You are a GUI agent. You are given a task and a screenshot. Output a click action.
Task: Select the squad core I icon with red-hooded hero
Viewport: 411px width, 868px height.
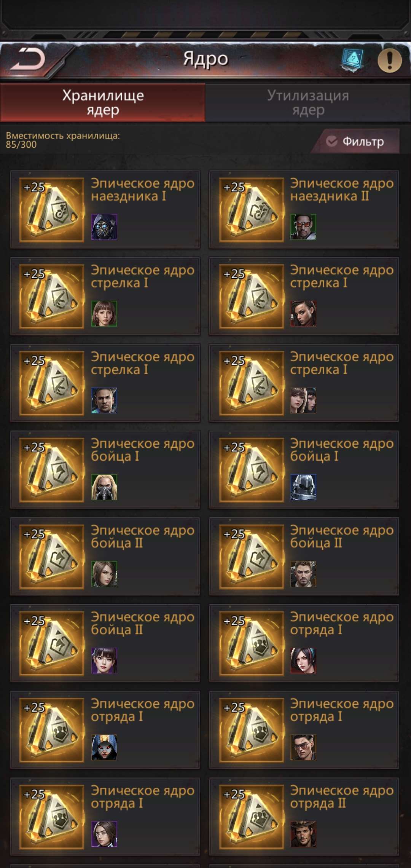point(52,730)
